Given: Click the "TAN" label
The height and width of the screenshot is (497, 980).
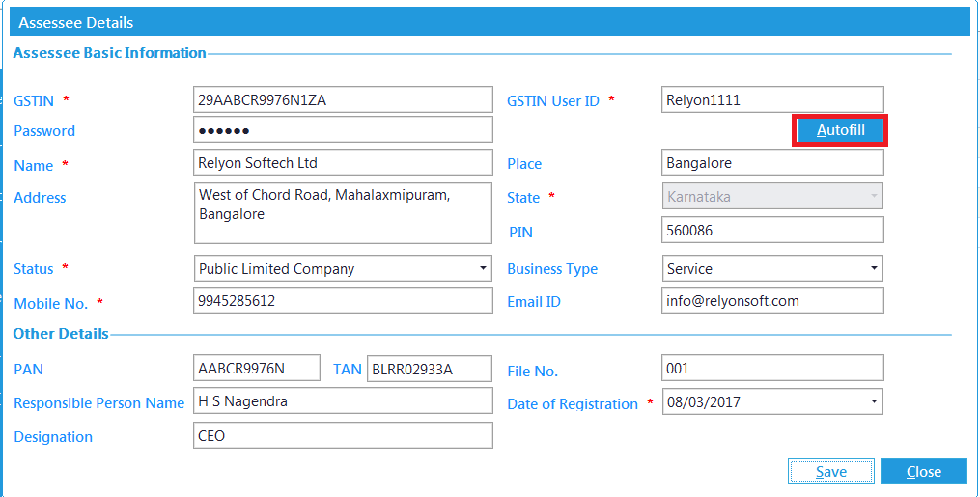Looking at the screenshot, I should tap(348, 370).
